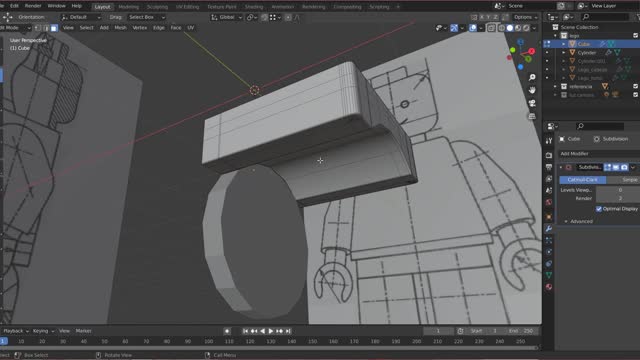Screen dimensions: 640x360
Task: Open the View Layer properties tab icon
Action: 549,179
